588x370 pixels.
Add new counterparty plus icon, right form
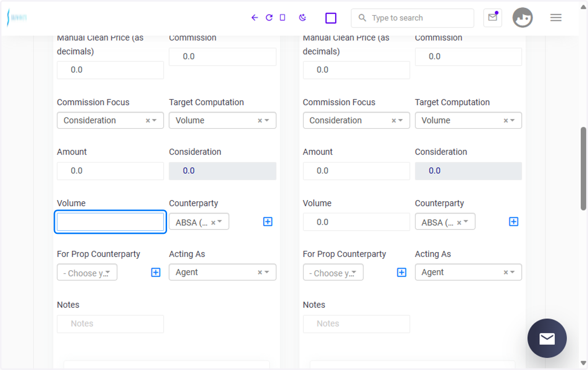(x=514, y=222)
